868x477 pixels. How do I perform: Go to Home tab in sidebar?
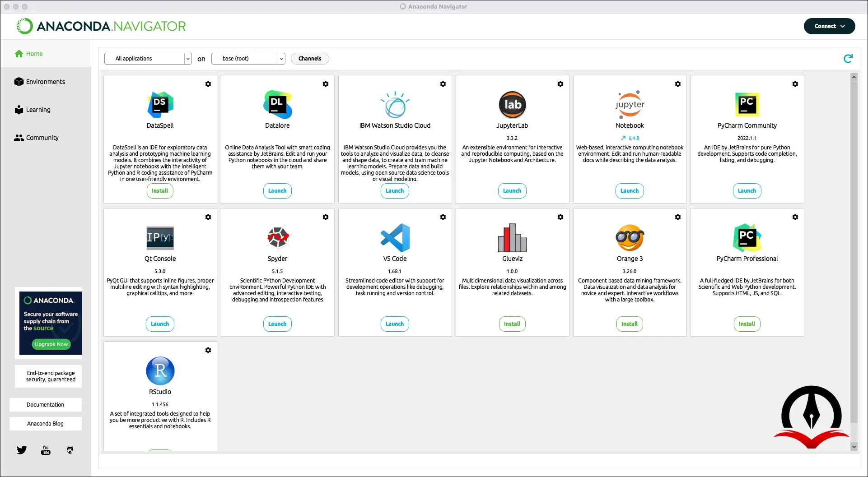(45, 54)
